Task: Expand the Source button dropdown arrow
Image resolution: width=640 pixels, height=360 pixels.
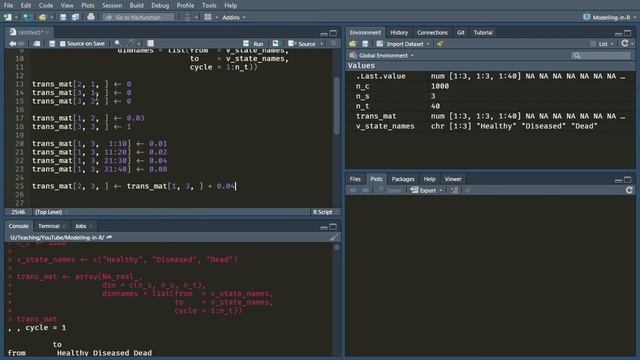Action: pyautogui.click(x=322, y=44)
